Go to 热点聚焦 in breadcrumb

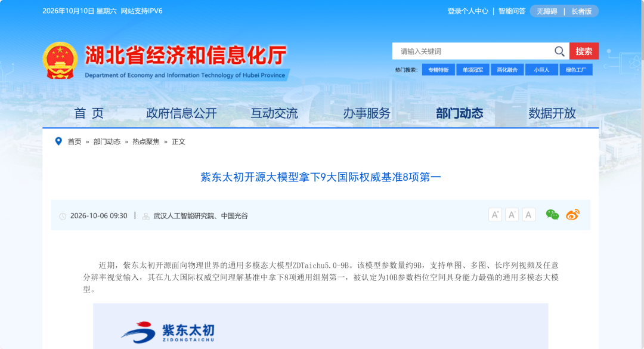pyautogui.click(x=146, y=142)
